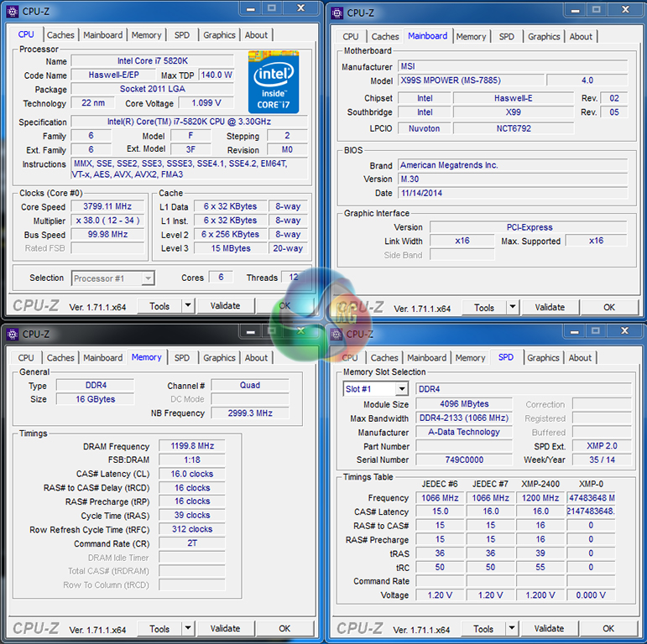Select the About tab in the Memory window
Image resolution: width=647 pixels, height=644 pixels.
click(256, 357)
